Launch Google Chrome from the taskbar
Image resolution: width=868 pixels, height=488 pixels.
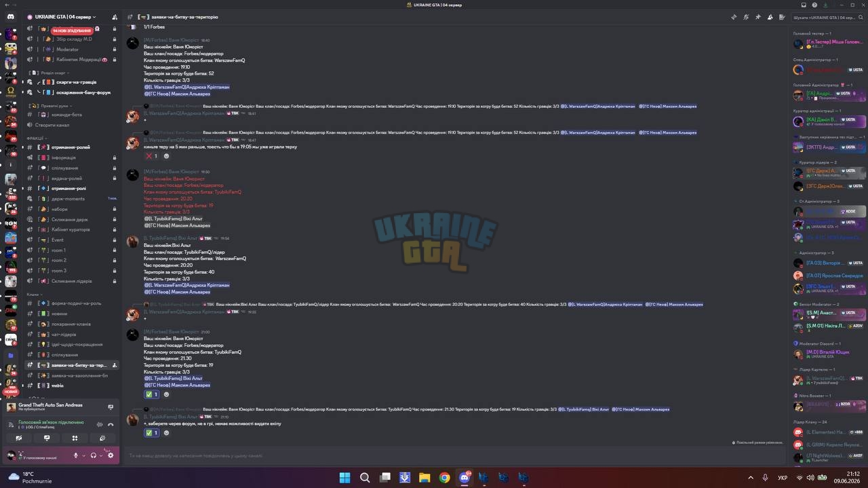444,477
